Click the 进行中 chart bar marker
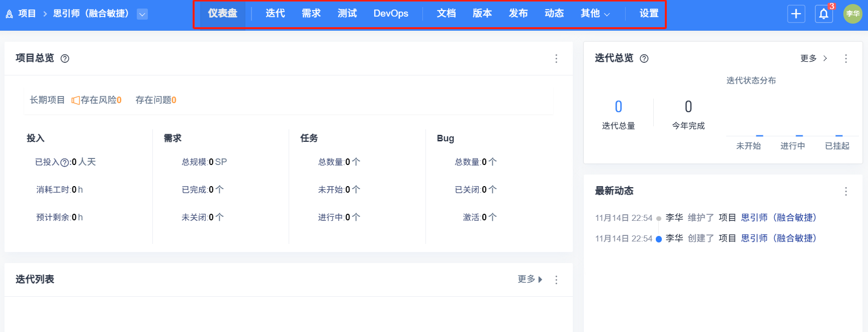Viewport: 868px width, 332px height. 799,135
